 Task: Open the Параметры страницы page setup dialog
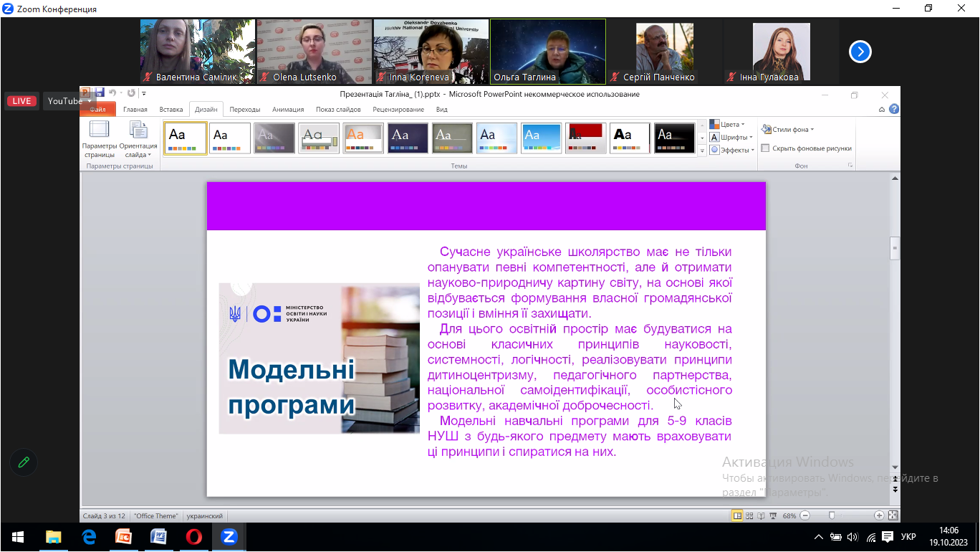click(99, 139)
